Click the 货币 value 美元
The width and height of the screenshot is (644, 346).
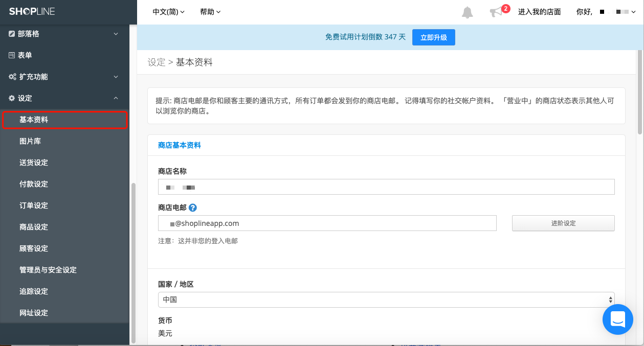[165, 334]
